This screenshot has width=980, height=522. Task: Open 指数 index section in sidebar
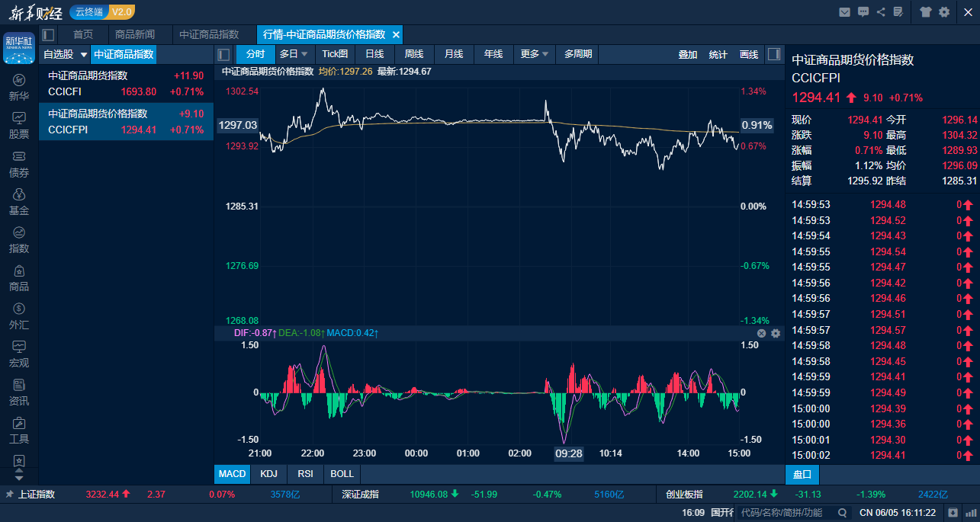19,240
